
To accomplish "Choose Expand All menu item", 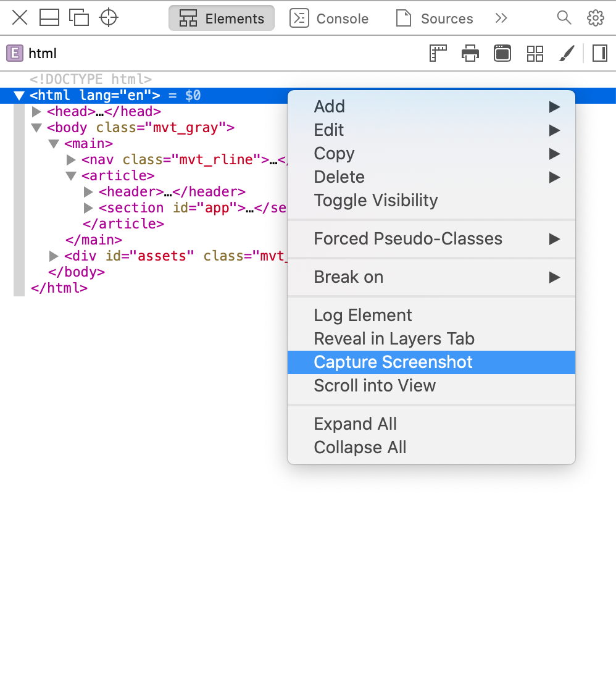I will pos(431,424).
